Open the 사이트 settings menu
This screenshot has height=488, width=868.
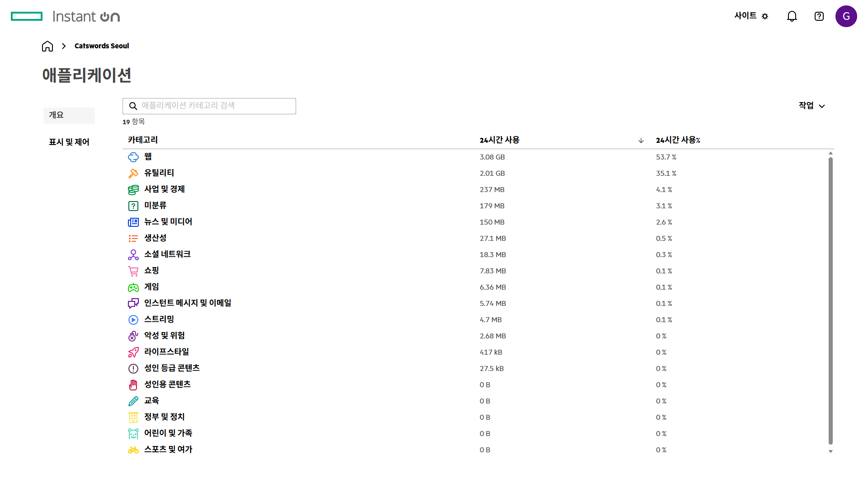(751, 16)
